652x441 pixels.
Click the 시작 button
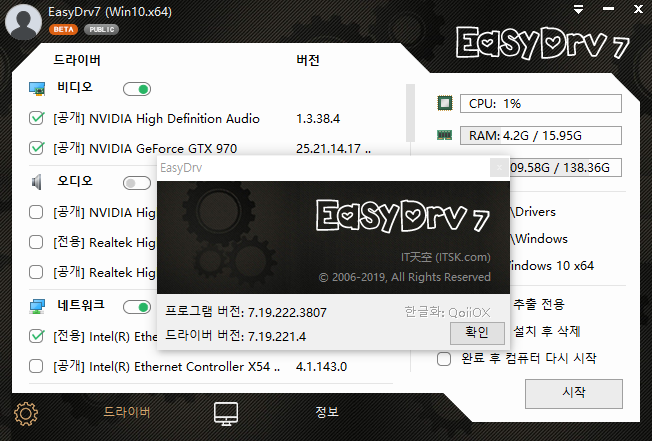(x=574, y=393)
